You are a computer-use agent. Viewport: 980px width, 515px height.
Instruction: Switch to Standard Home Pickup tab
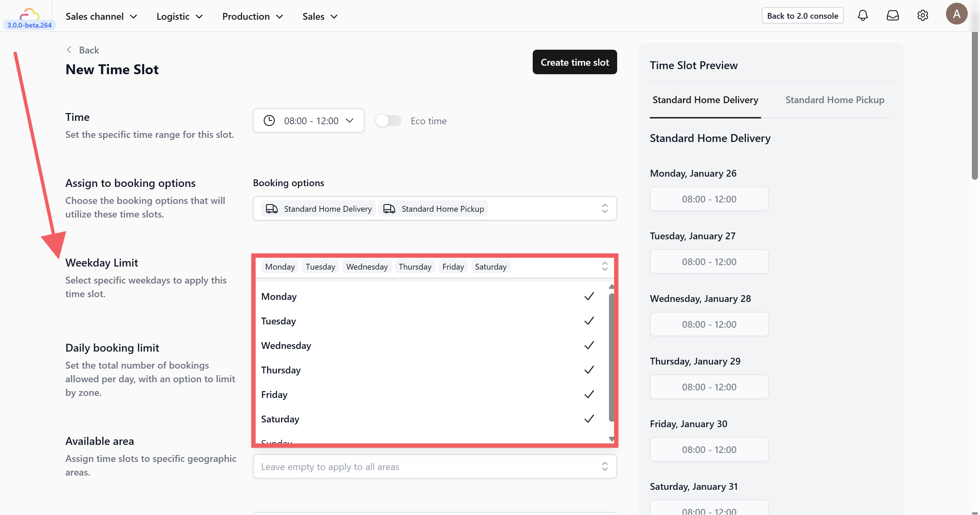(x=834, y=100)
